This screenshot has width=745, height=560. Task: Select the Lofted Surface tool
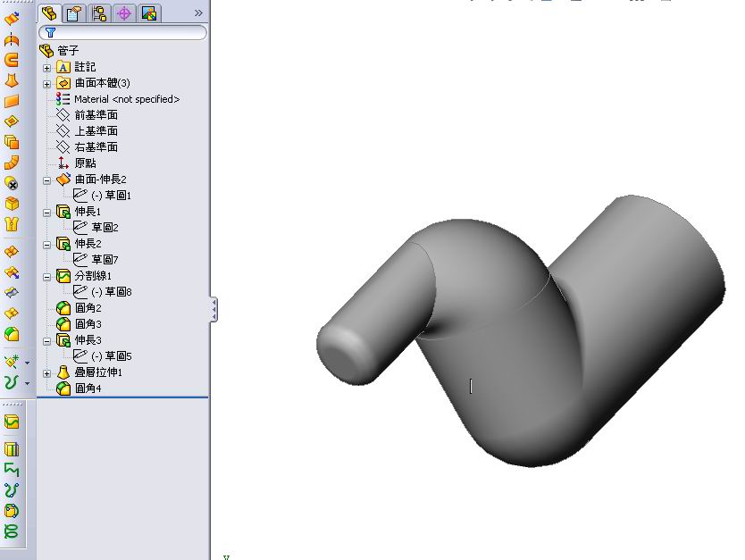pos(12,80)
